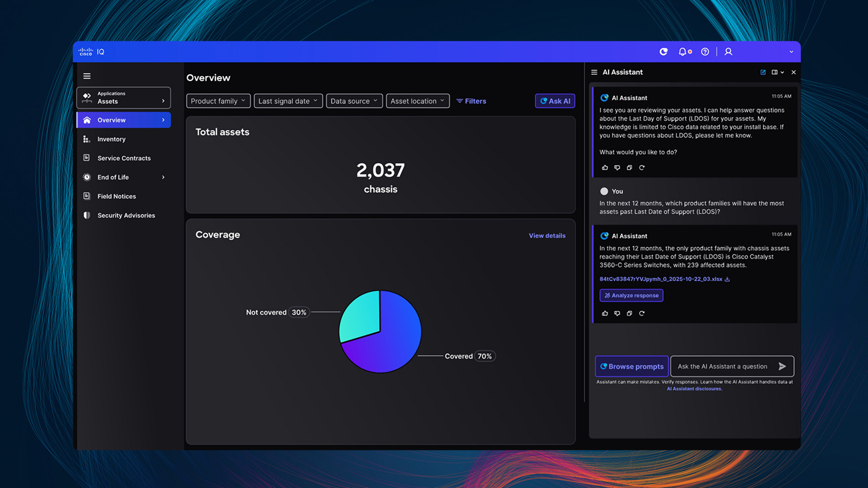Screen dimensions: 868x488
Task: Open the Data source filter dropdown
Action: pyautogui.click(x=354, y=101)
